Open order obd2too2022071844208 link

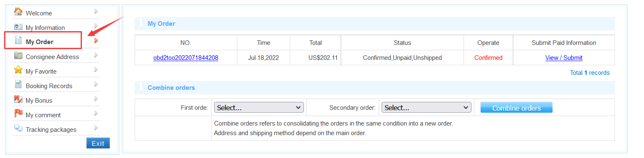(x=186, y=58)
